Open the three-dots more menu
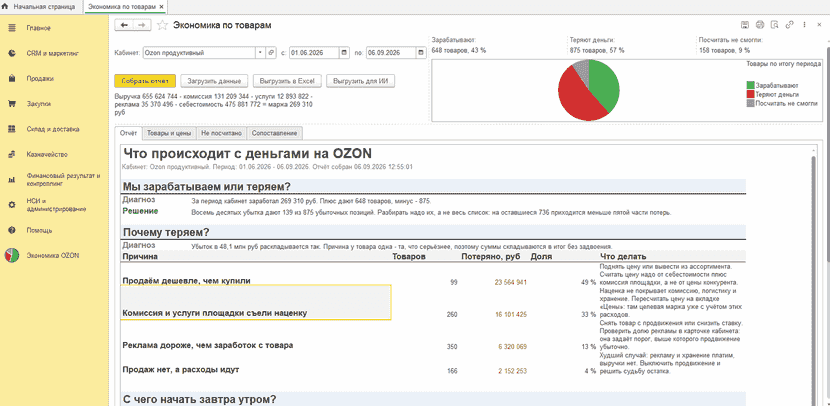830x406 pixels. (805, 25)
